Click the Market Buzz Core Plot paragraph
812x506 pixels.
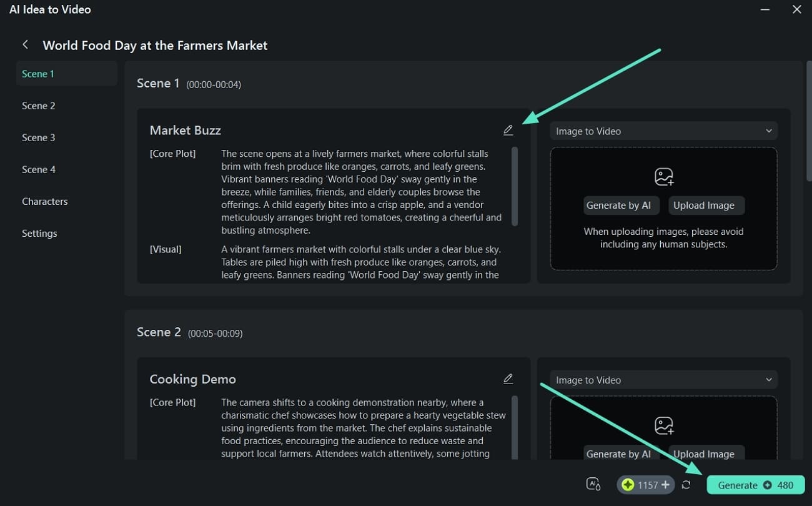pos(362,192)
